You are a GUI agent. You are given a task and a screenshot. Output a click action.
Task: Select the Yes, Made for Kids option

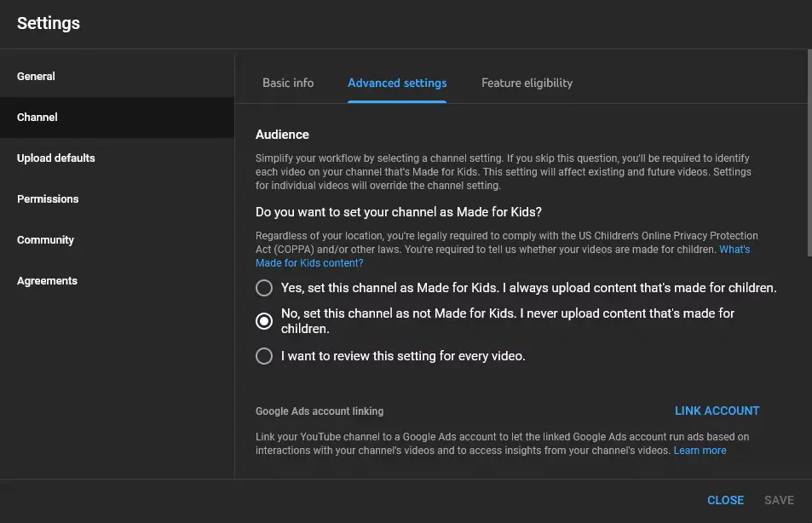coord(264,288)
